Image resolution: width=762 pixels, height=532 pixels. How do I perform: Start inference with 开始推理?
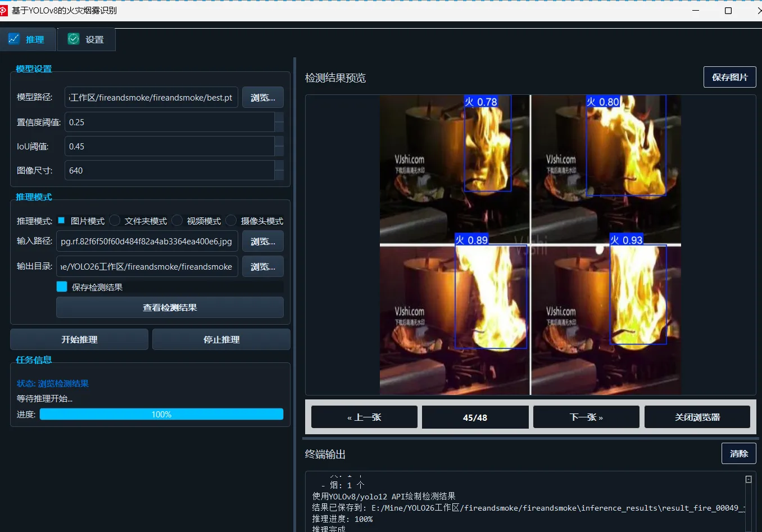tap(79, 339)
